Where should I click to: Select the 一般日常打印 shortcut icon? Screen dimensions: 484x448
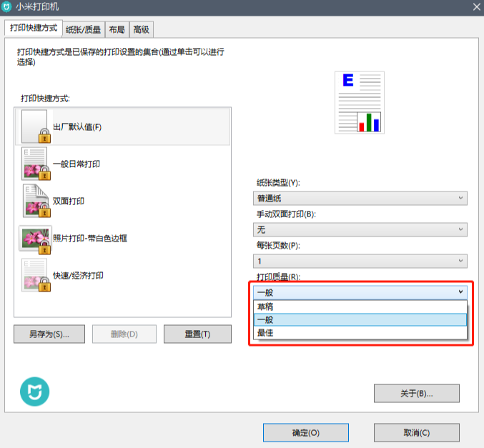tap(36, 164)
